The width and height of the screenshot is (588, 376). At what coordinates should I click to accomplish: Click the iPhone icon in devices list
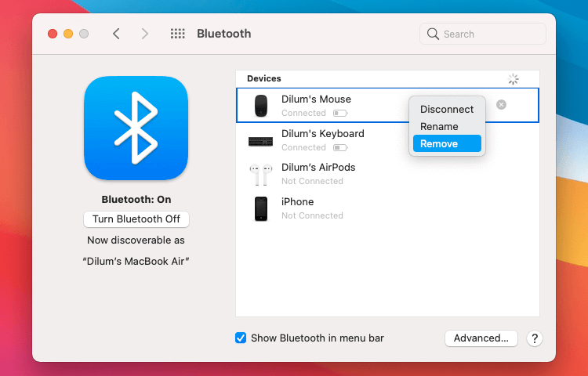click(261, 208)
